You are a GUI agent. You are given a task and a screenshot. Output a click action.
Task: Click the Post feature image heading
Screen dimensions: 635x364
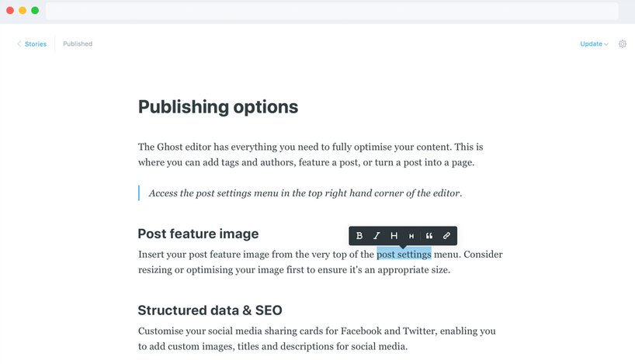click(x=198, y=234)
